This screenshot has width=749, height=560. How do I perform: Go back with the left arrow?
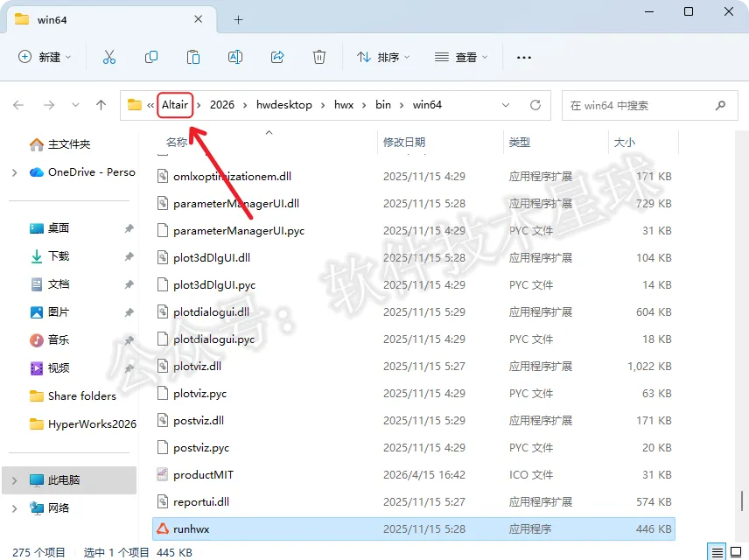tap(18, 105)
